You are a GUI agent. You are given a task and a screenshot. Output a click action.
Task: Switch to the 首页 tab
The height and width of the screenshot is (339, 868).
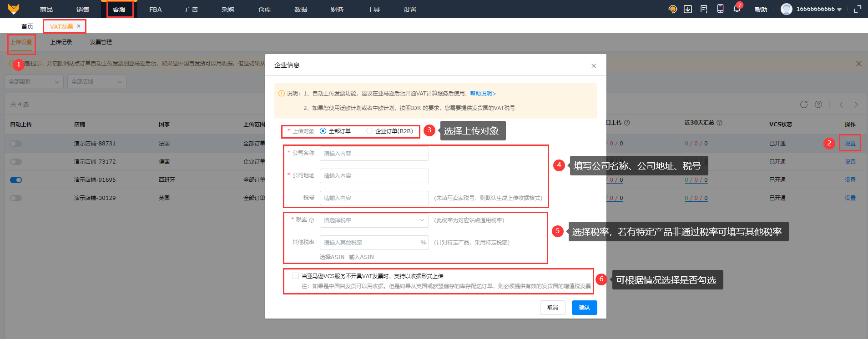pyautogui.click(x=27, y=26)
